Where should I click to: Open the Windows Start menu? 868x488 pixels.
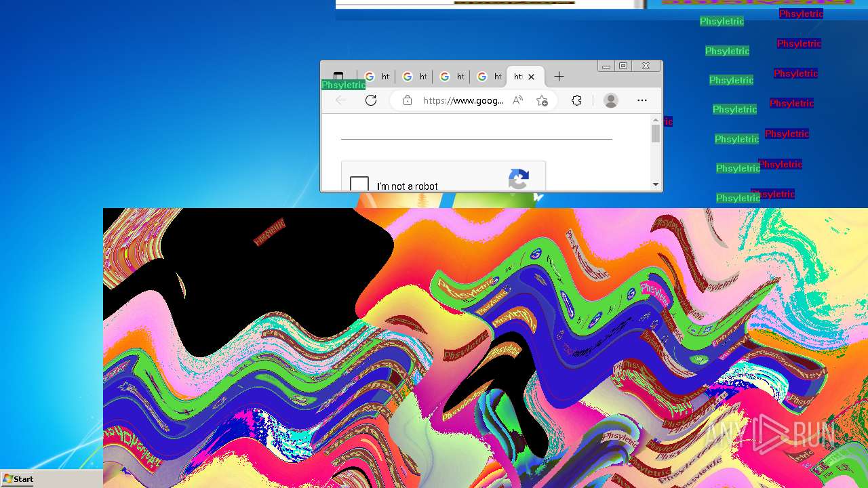[x=18, y=479]
